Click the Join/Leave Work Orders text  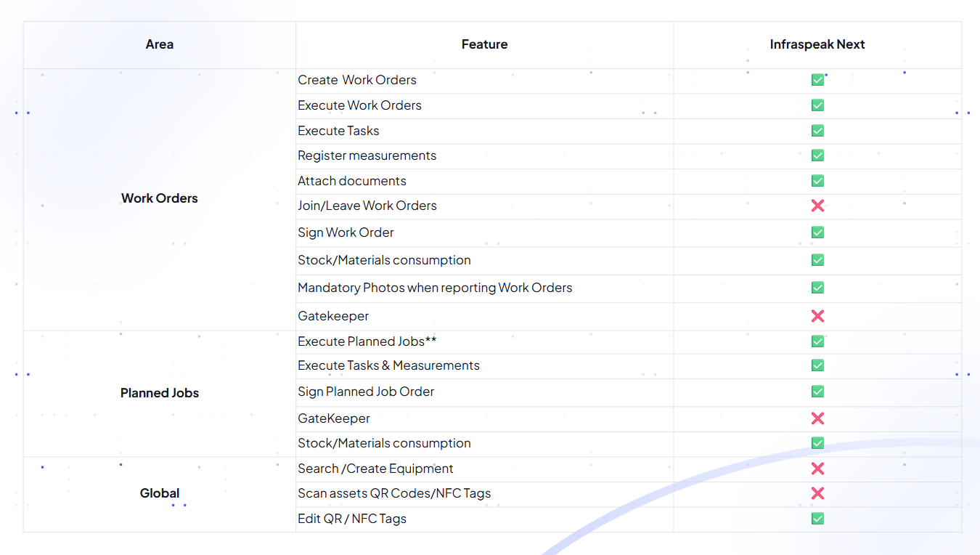pyautogui.click(x=367, y=206)
